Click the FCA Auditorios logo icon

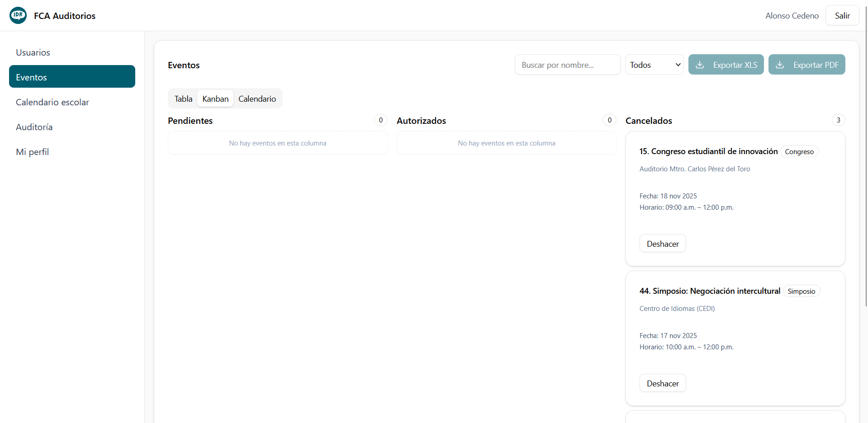click(18, 15)
